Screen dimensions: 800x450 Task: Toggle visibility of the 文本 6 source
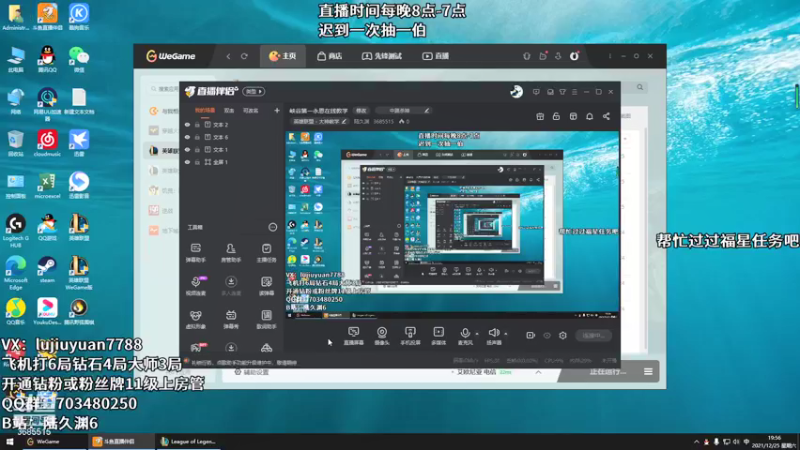pos(187,137)
